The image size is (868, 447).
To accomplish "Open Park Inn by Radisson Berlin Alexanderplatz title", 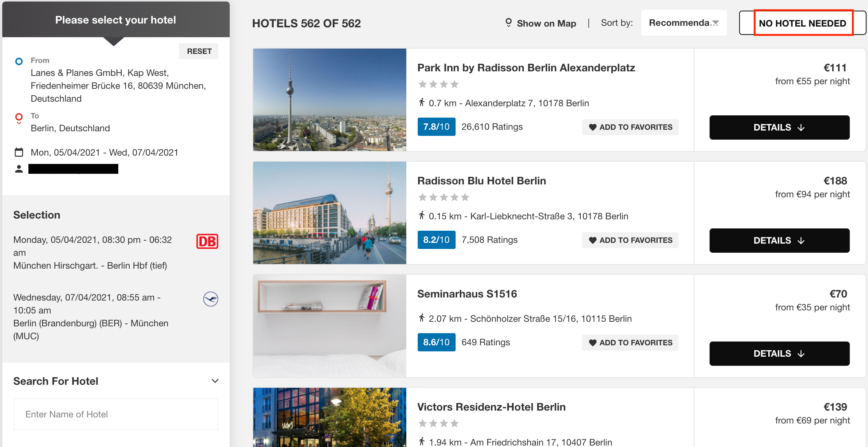I will (x=526, y=68).
